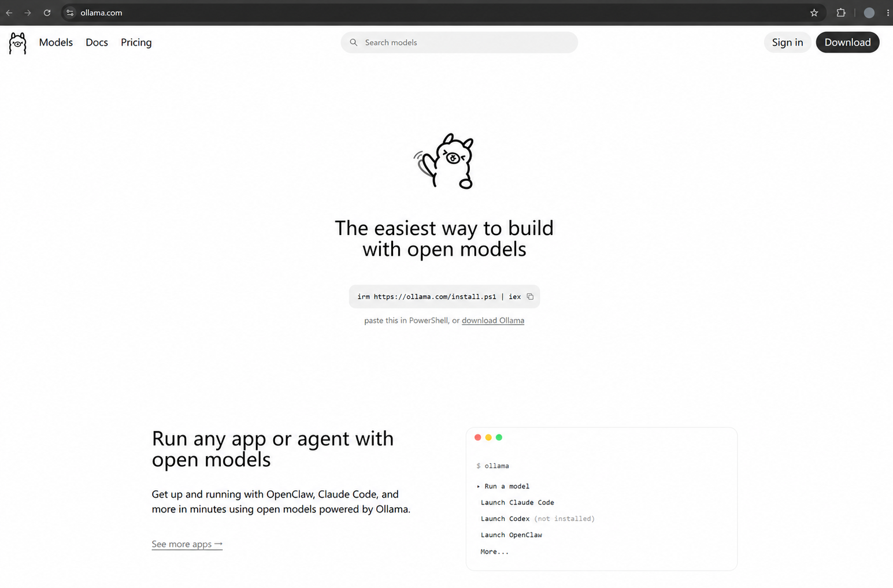Open the browser profile avatar
Image resolution: width=893 pixels, height=588 pixels.
coord(869,13)
